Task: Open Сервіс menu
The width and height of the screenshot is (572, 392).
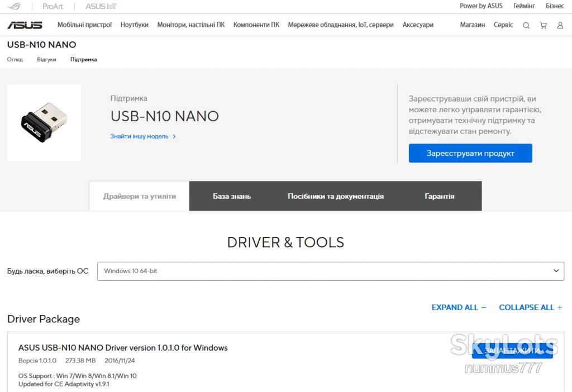Action: (503, 25)
